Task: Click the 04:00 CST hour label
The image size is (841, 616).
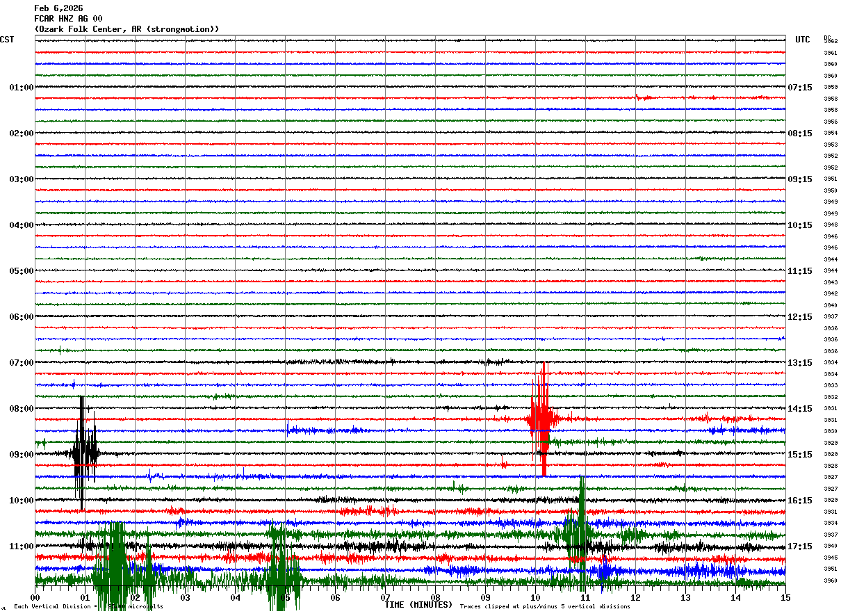Action: click(22, 225)
